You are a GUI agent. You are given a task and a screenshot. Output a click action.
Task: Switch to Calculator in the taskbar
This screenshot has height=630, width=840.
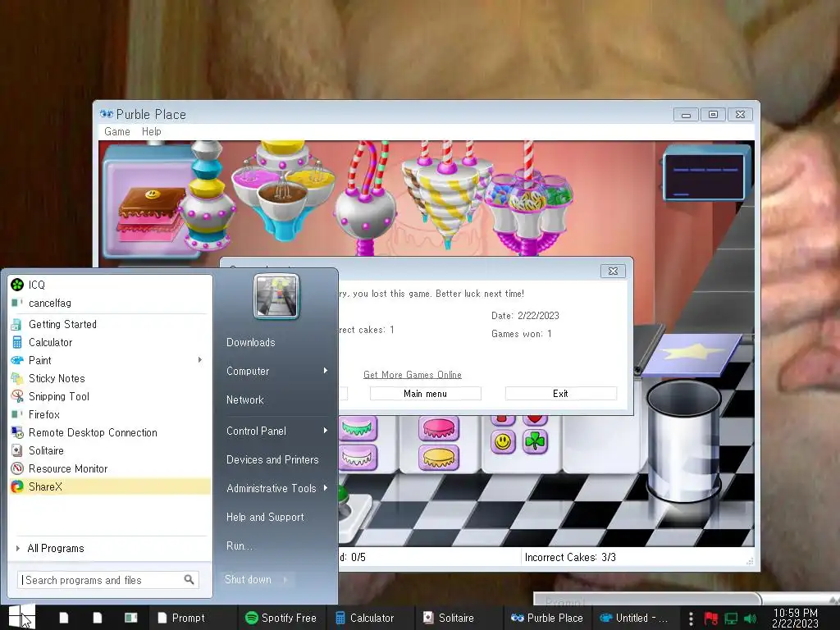[364, 618]
